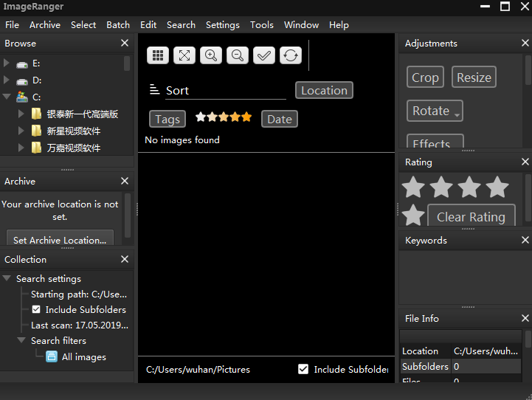Click the fit-to-screen expand icon
This screenshot has height=400, width=532.
tap(184, 55)
